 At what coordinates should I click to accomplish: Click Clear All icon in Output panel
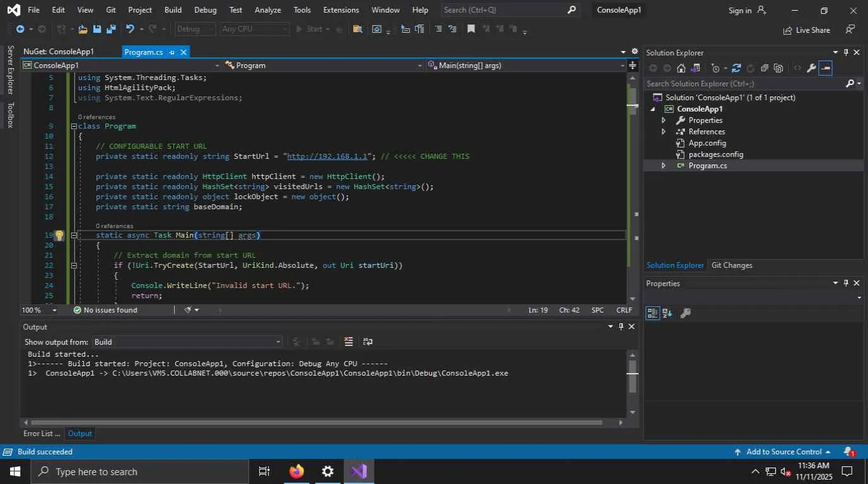[x=348, y=342]
